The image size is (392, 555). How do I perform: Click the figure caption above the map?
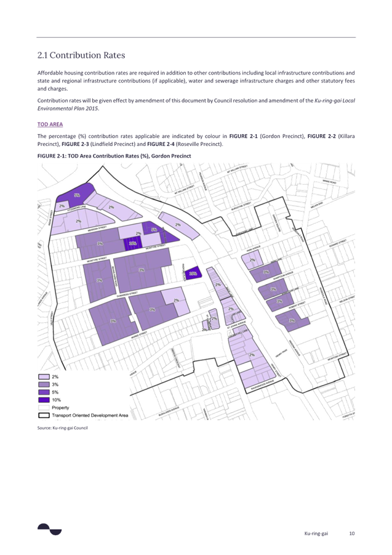[114, 156]
